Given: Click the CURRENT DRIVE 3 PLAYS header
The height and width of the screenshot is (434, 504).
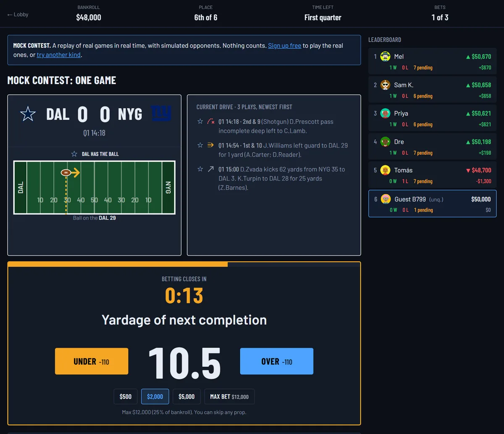Looking at the screenshot, I should tap(244, 107).
